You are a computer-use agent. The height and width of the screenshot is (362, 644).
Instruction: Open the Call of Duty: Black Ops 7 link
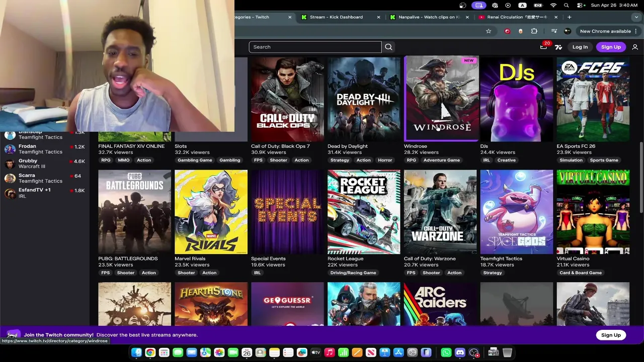280,146
